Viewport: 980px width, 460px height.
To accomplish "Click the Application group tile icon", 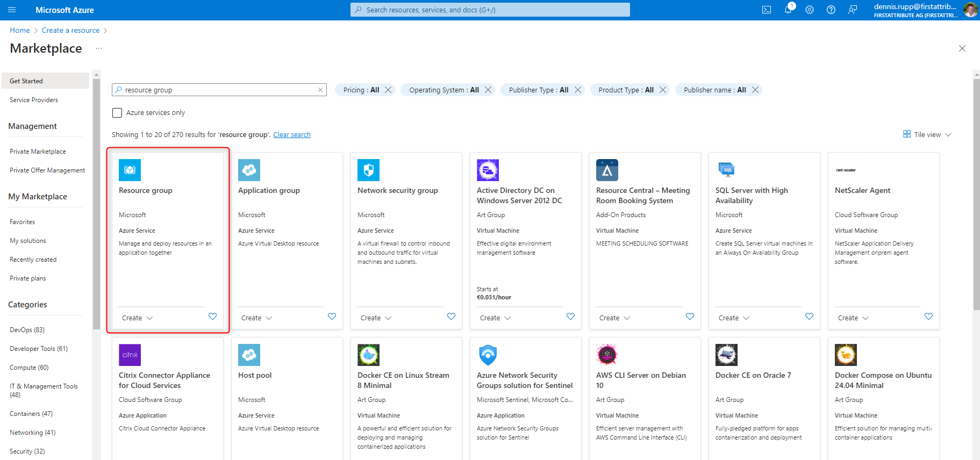I will click(x=249, y=170).
